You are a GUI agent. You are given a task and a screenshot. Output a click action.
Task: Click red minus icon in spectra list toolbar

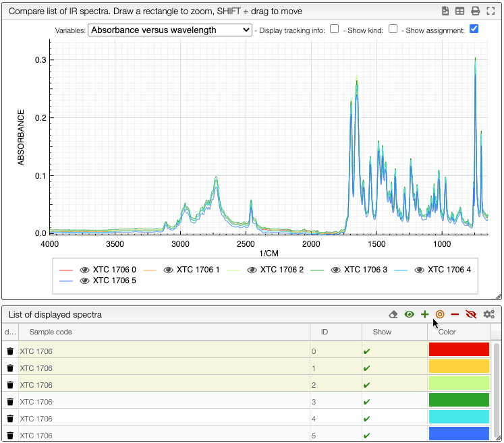(x=455, y=314)
